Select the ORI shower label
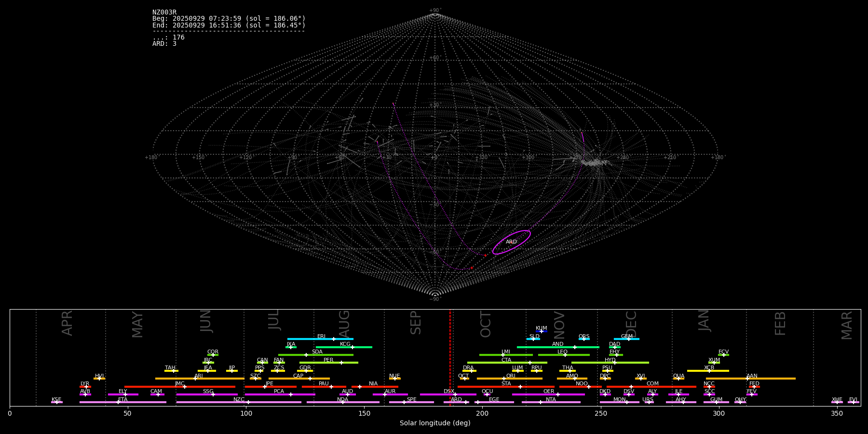 click(x=511, y=376)
